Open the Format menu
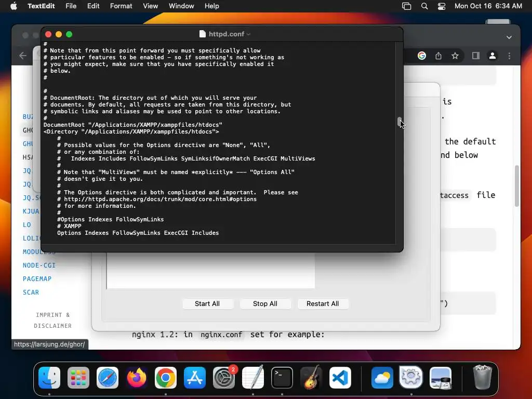The image size is (532, 399). [121, 6]
